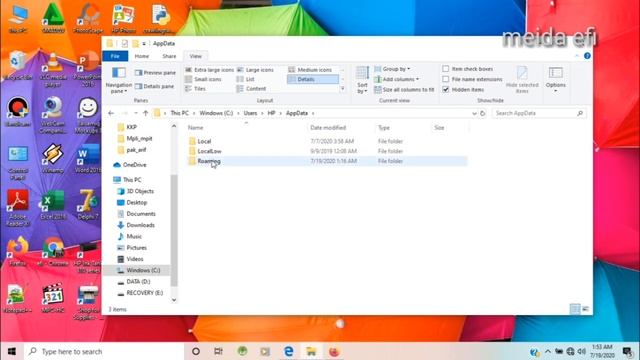Choose Small icons layout
The width and height of the screenshot is (640, 360).
203,79
